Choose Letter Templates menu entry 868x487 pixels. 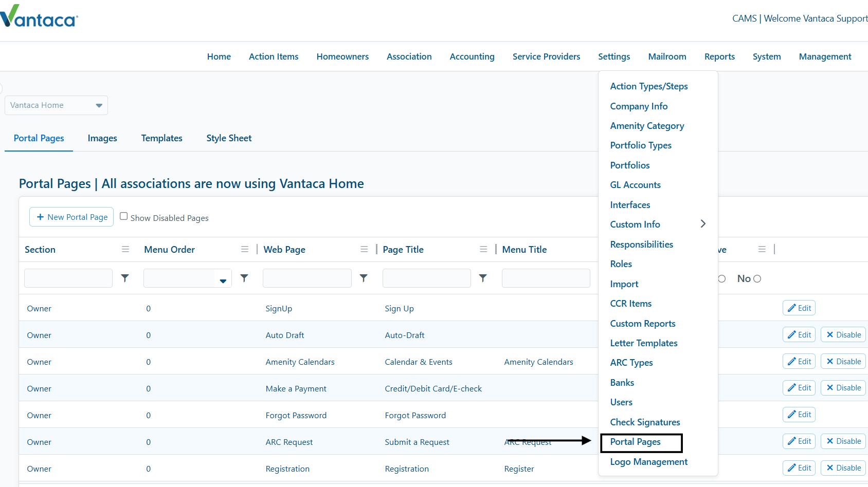(644, 343)
